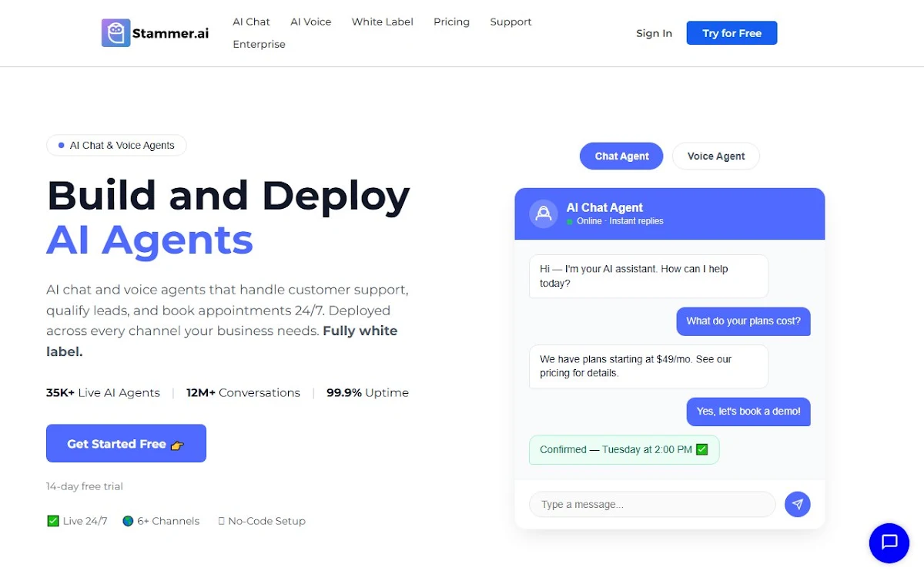
Task: Go to White Label in the navigation
Action: tap(383, 22)
